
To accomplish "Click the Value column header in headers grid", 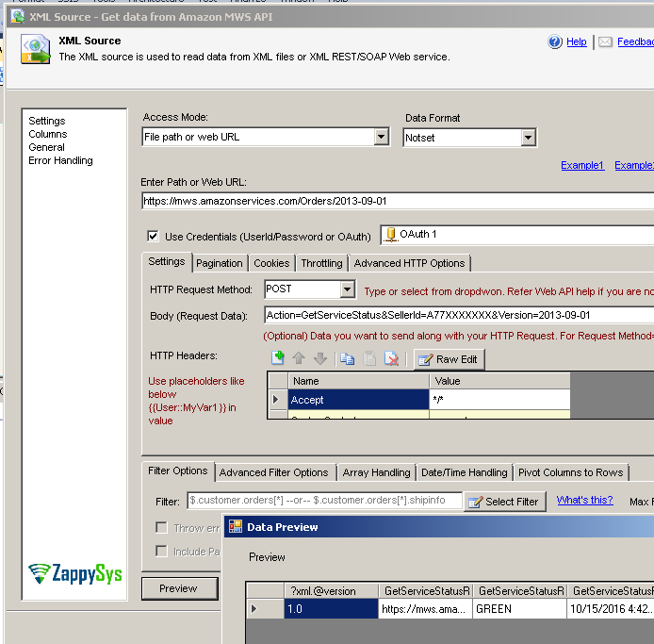I will click(499, 381).
